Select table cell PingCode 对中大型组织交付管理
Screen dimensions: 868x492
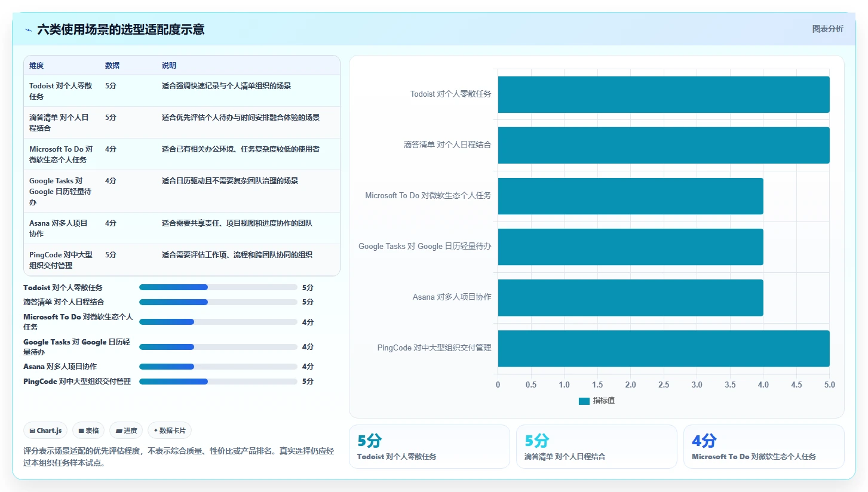(x=62, y=260)
